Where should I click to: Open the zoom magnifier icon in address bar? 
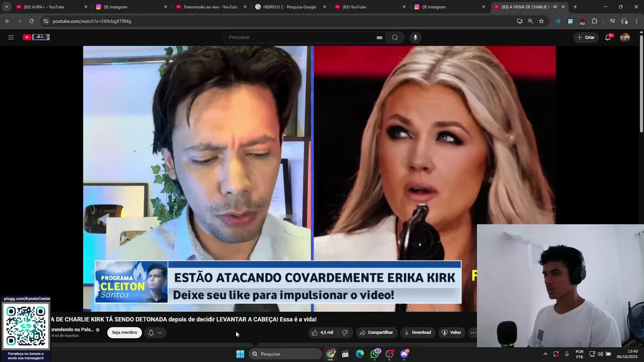pyautogui.click(x=530, y=21)
